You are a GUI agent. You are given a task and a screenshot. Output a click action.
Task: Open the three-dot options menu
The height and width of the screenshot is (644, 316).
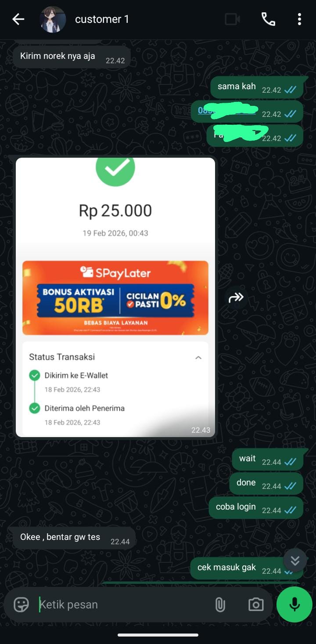(x=299, y=19)
